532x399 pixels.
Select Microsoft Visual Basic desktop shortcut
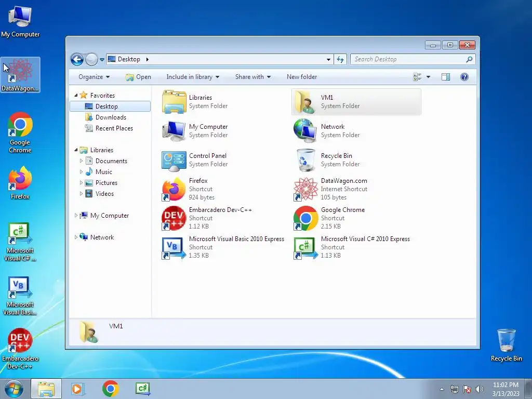20,296
